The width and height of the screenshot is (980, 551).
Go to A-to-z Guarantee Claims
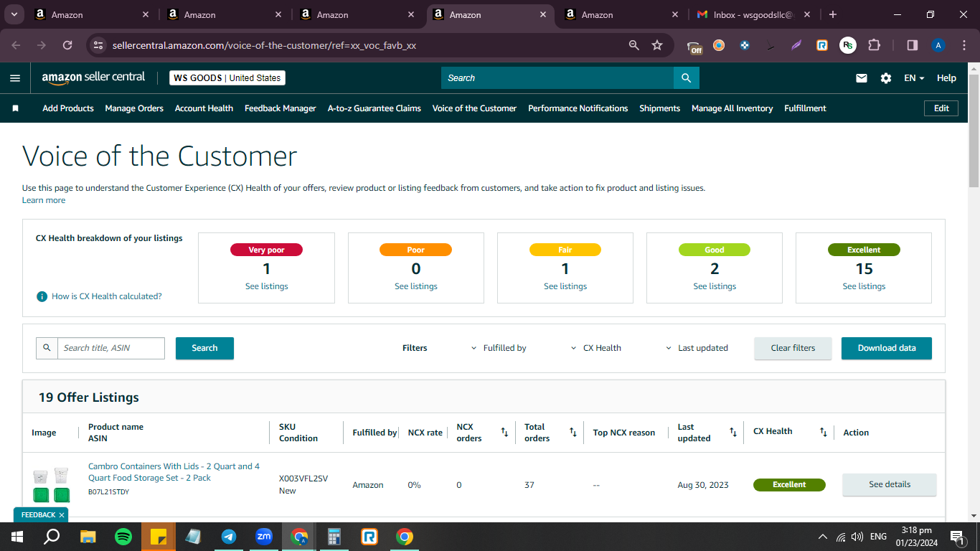coord(374,108)
